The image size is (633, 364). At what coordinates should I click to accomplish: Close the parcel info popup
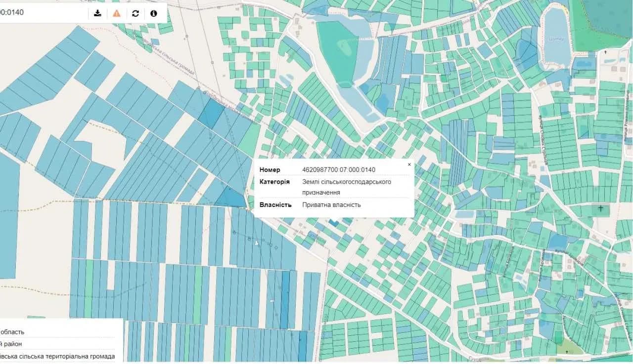(x=409, y=164)
